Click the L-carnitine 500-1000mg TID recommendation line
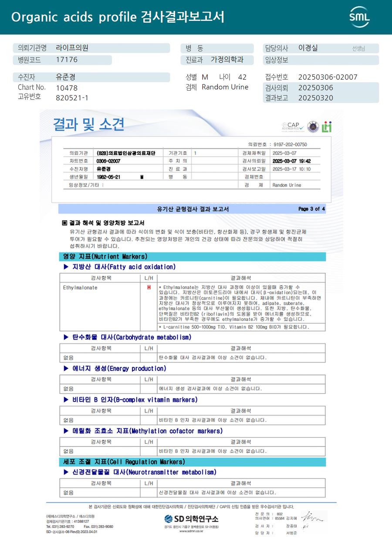This screenshot has width=392, height=554. tap(234, 327)
